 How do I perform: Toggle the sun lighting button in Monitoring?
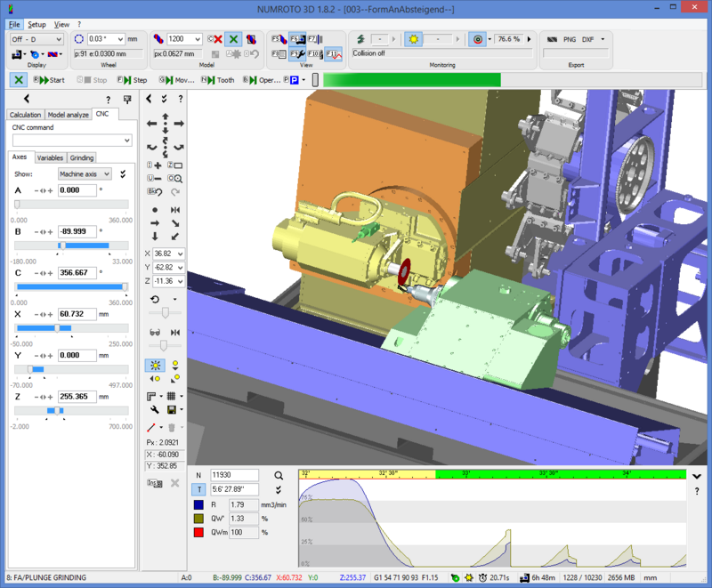[x=413, y=40]
